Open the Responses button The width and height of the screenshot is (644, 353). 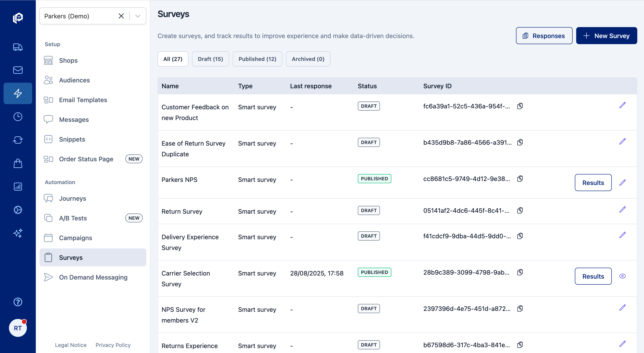[x=544, y=36]
